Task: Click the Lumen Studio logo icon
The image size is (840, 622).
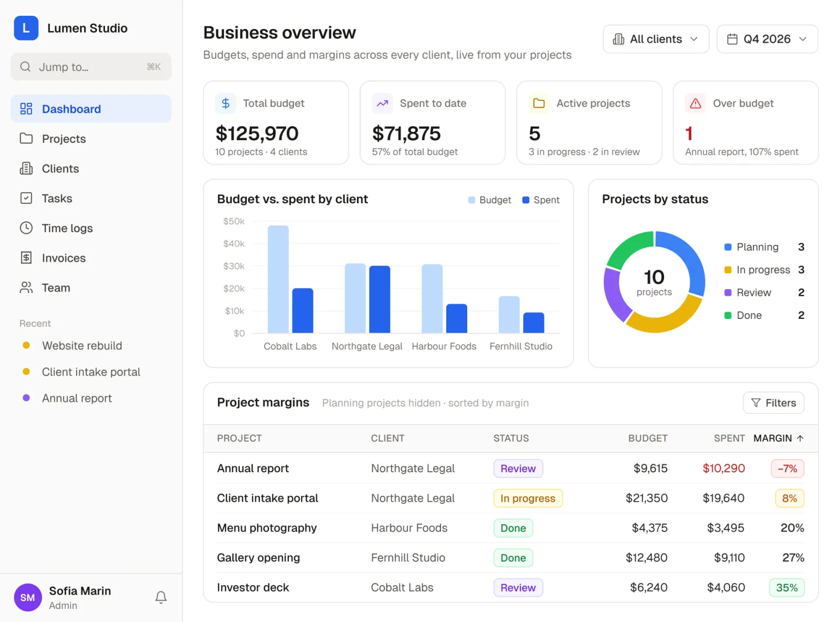Action: (x=26, y=28)
